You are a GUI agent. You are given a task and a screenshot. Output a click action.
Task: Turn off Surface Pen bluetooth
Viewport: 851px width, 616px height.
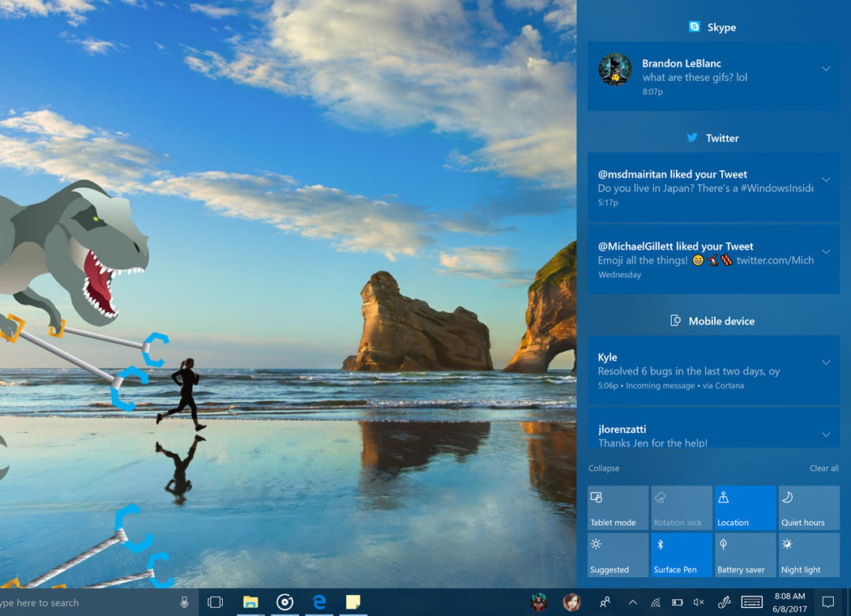(x=681, y=554)
